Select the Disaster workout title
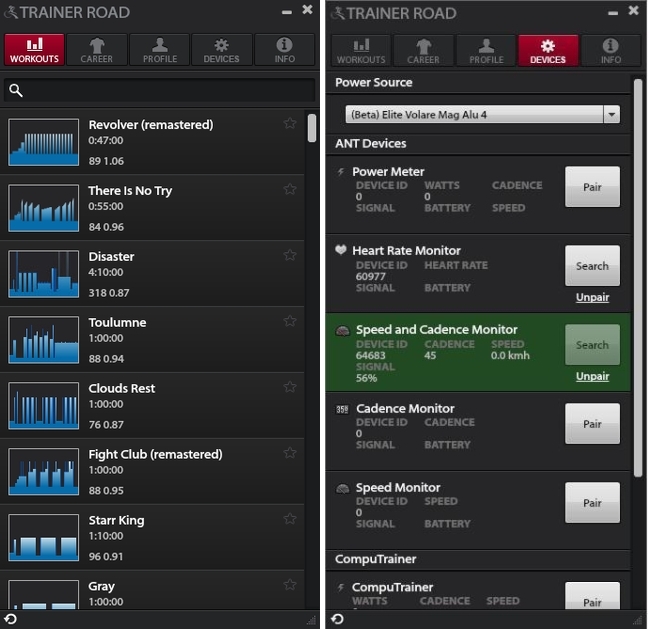This screenshot has height=629, width=649. point(111,257)
